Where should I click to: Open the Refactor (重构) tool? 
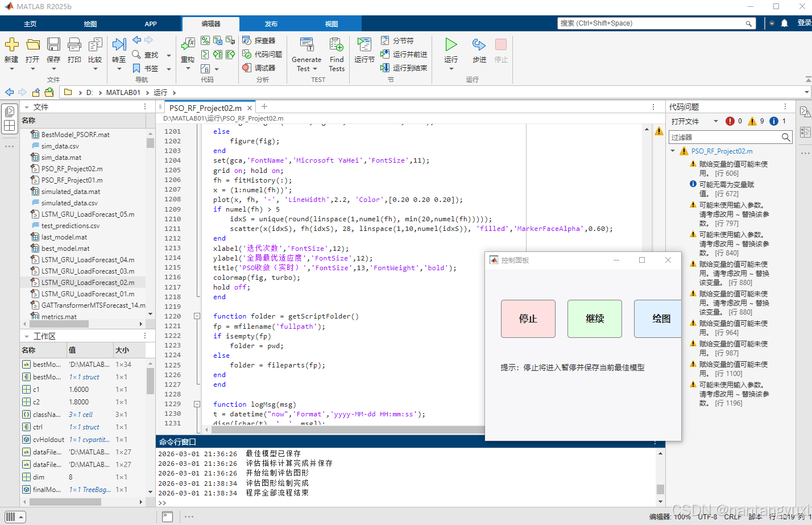click(188, 44)
